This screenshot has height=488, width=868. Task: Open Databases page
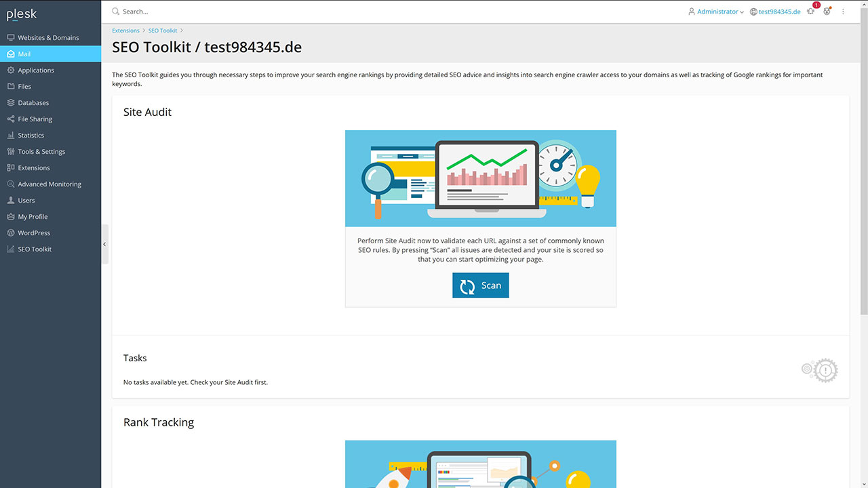[50, 103]
